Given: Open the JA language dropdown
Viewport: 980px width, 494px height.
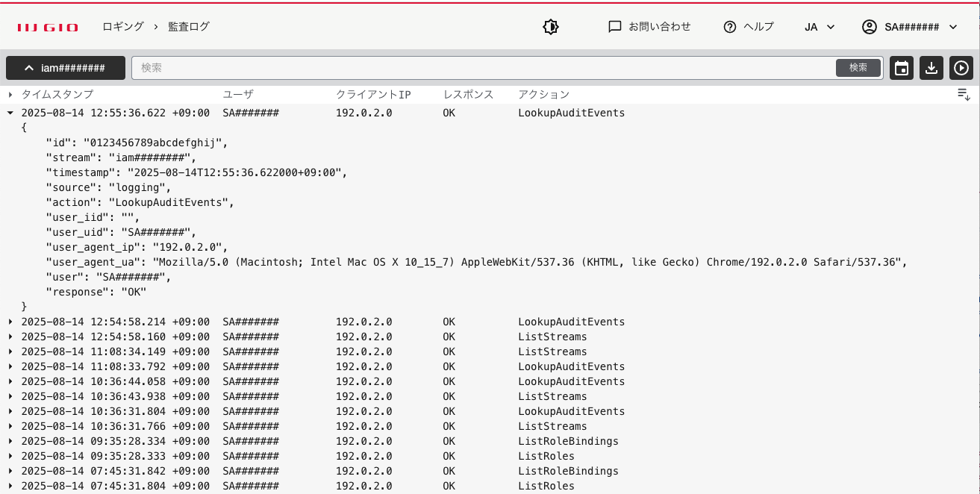Looking at the screenshot, I should [819, 27].
